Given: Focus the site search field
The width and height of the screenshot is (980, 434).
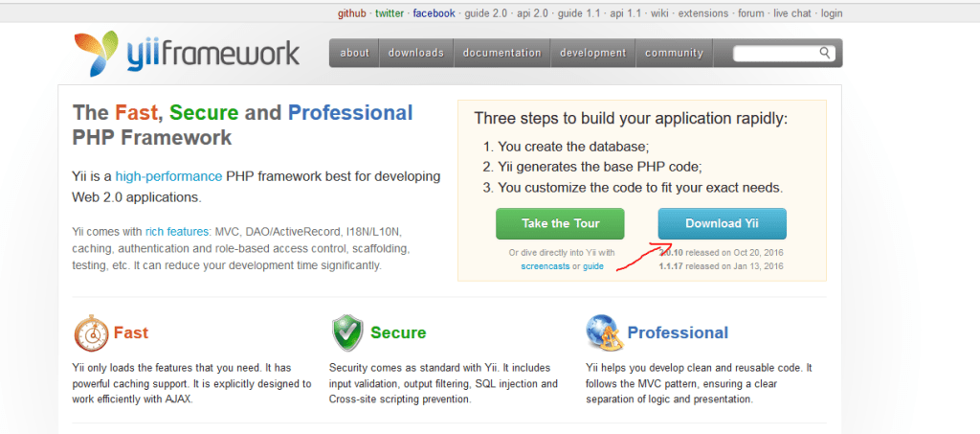Looking at the screenshot, I should 785,53.
